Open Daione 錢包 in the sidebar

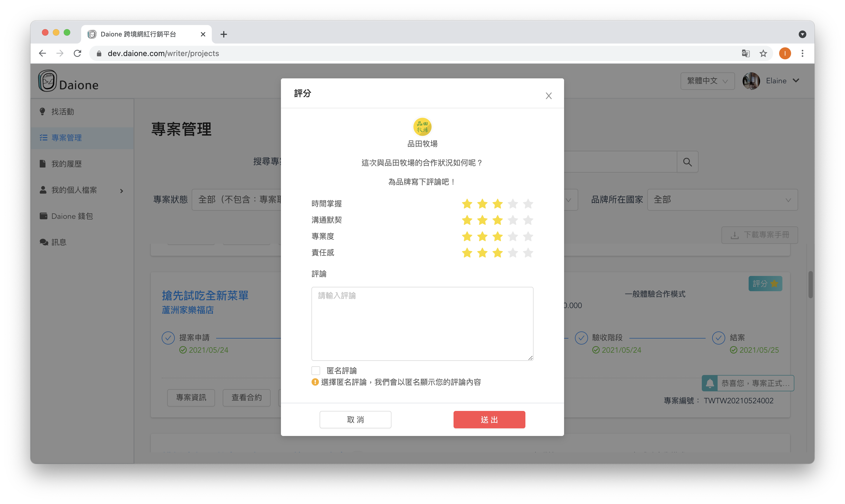(x=82, y=216)
